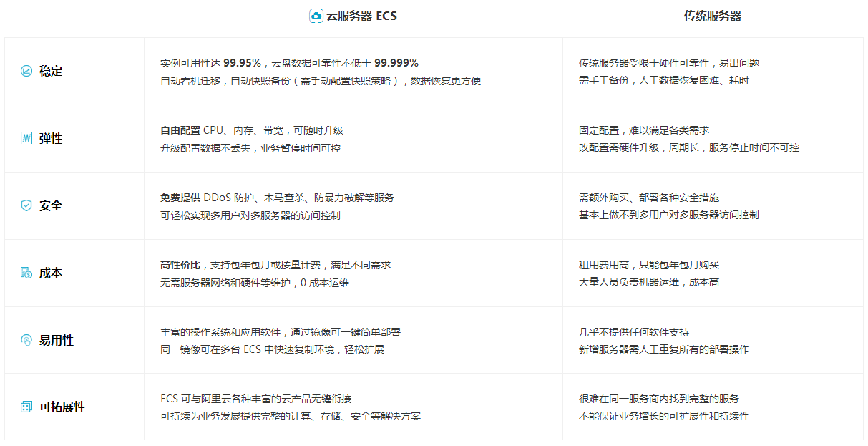Select the 云服务器 ECS column header
The height and width of the screenshot is (446, 868).
(361, 16)
